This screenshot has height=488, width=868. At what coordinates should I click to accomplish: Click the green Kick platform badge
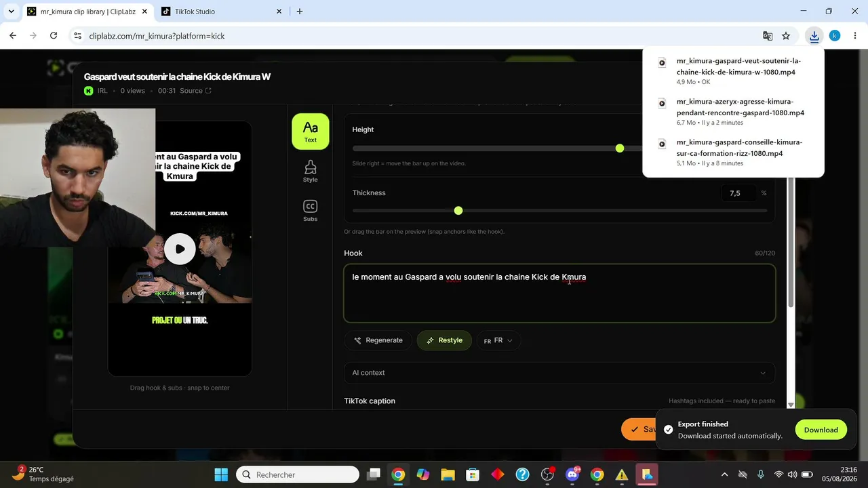[89, 91]
